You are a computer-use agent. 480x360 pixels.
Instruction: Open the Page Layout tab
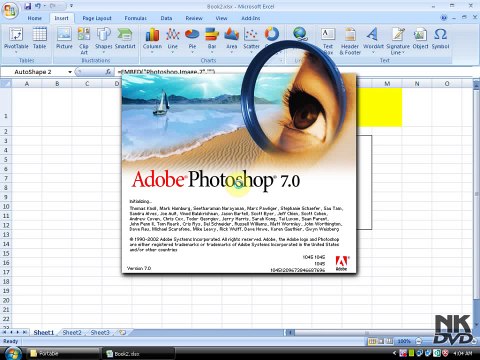click(x=97, y=18)
